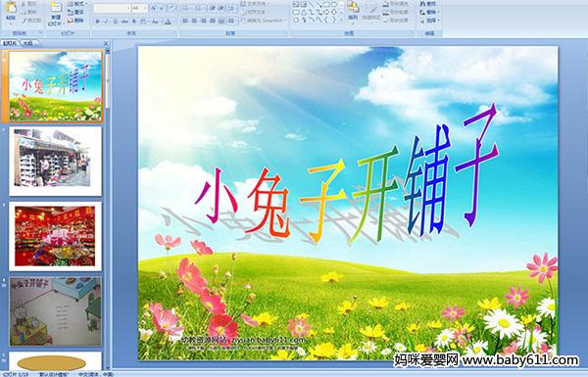Toggle strikethrough abc formatting
Viewport: 588px width, 377px height.
(124, 22)
